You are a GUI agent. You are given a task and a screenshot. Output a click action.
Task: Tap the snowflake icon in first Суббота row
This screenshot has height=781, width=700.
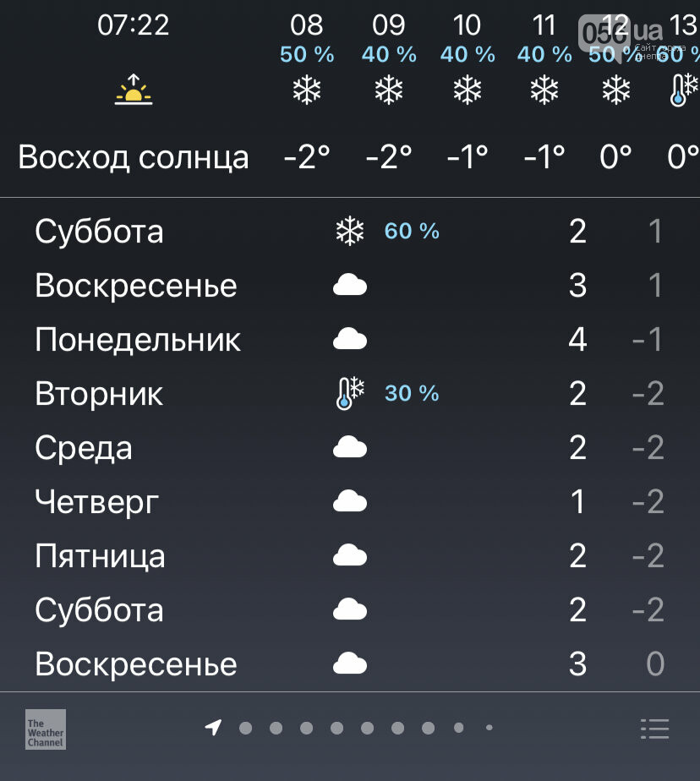(x=350, y=231)
